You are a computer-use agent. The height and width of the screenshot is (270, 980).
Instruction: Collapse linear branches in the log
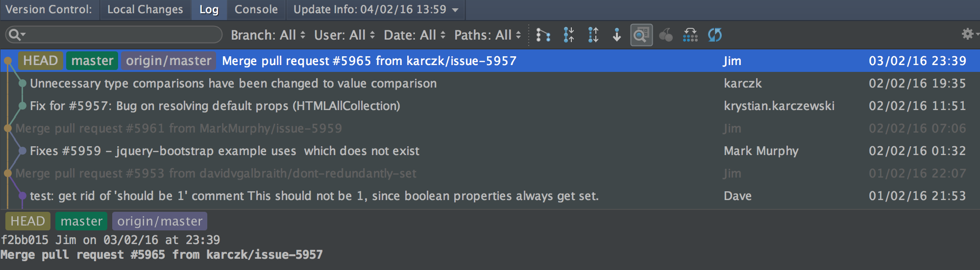point(568,35)
